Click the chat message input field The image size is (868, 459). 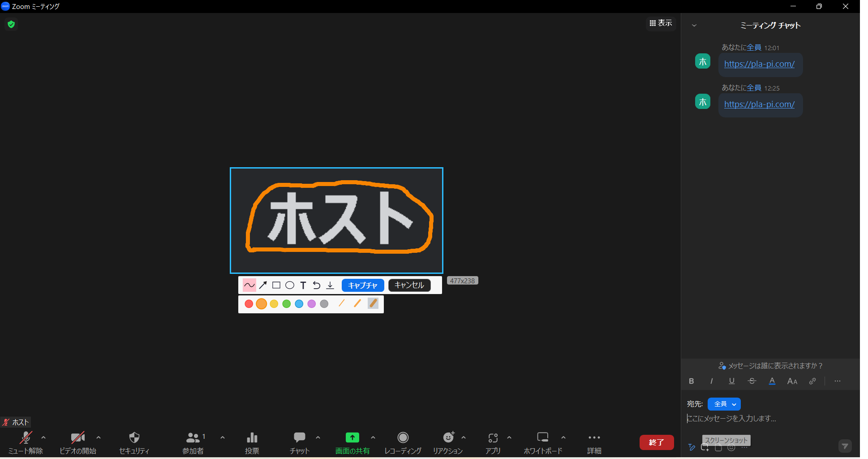(x=761, y=419)
